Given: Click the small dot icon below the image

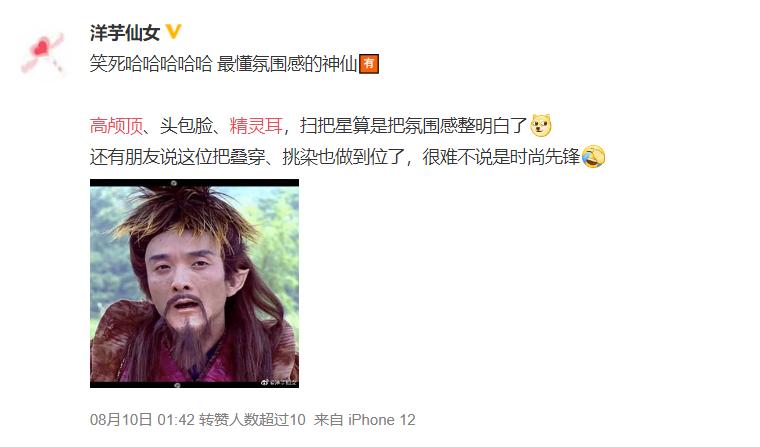Looking at the screenshot, I should pyautogui.click(x=177, y=385).
